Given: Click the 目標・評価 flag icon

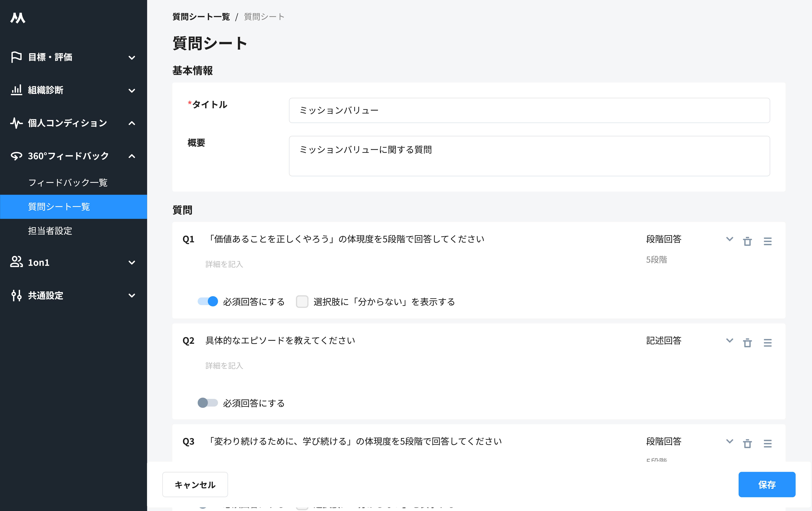Looking at the screenshot, I should tap(16, 57).
